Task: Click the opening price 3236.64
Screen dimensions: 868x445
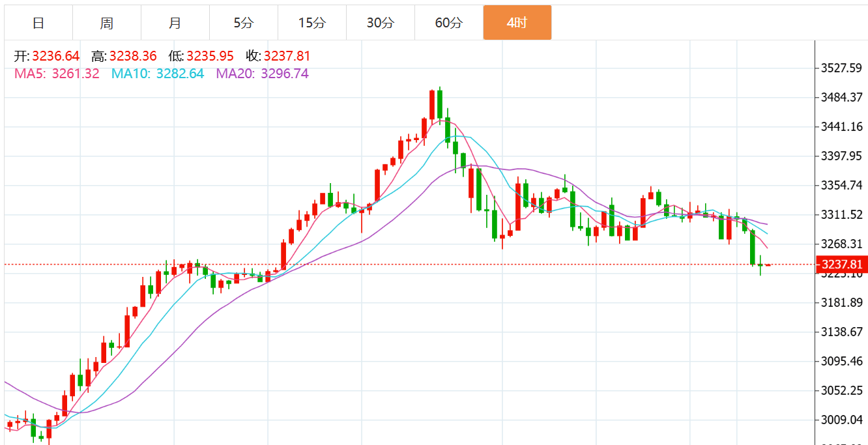Action: tap(56, 56)
